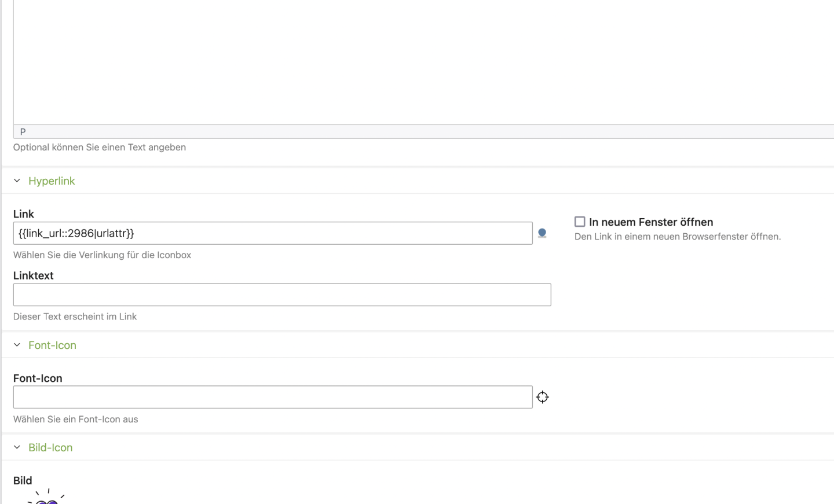Collapse the Bild-Icon section chevron

(x=17, y=447)
